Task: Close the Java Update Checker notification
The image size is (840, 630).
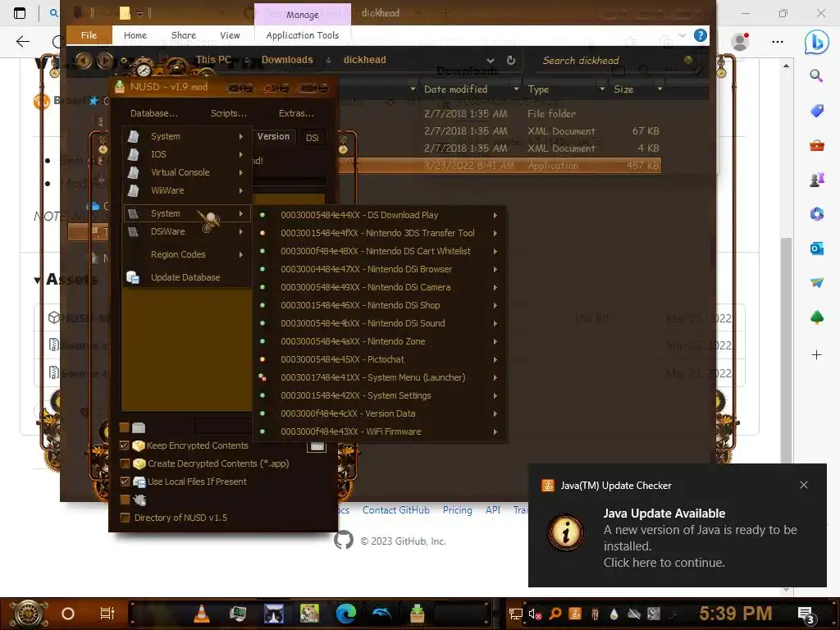Action: 804,486
